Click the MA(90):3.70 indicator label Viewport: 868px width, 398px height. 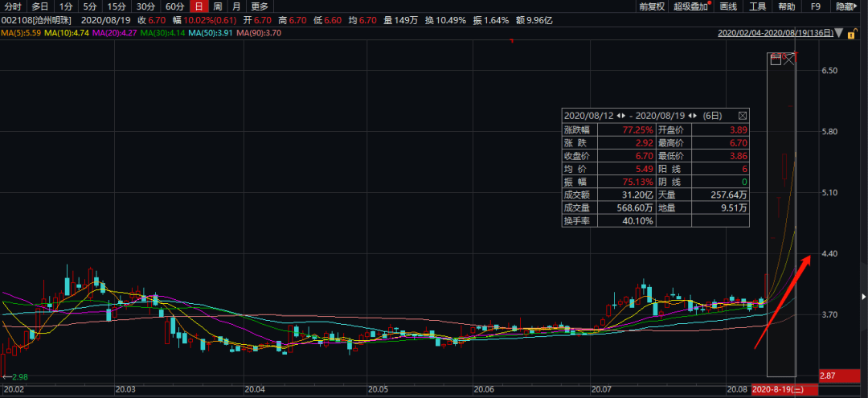tap(259, 33)
